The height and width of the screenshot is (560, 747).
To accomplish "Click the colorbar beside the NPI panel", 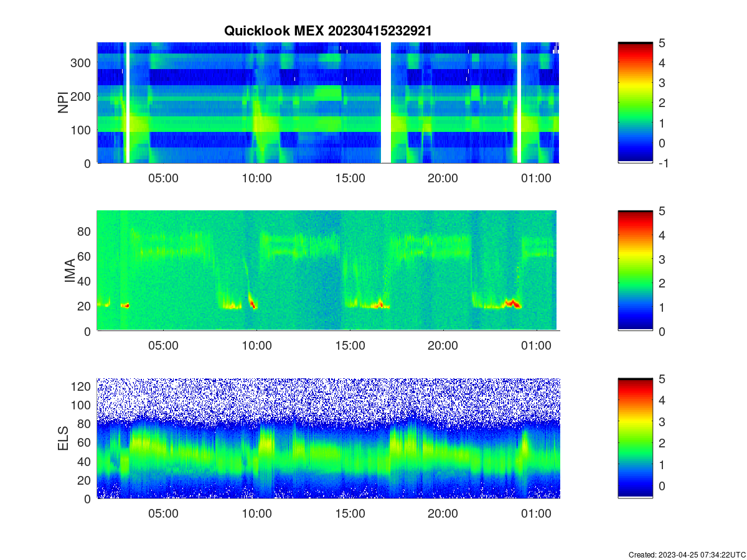I will coord(636,103).
